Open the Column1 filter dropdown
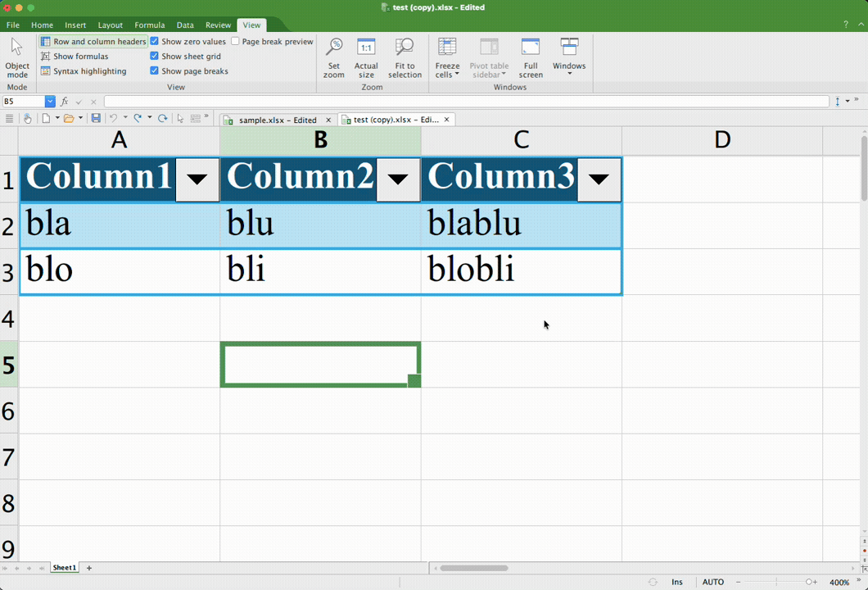868x590 pixels. tap(197, 179)
